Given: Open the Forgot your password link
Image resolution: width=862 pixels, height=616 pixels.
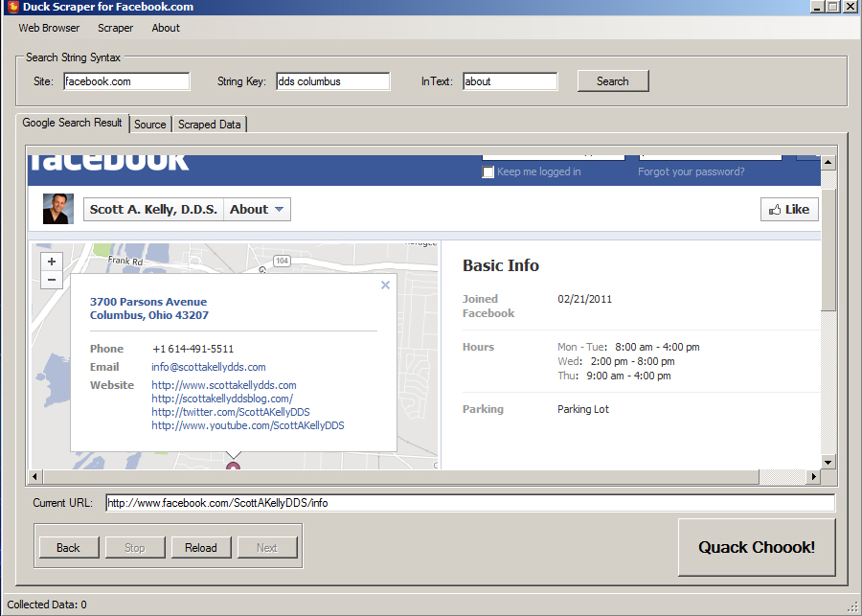Looking at the screenshot, I should [691, 171].
